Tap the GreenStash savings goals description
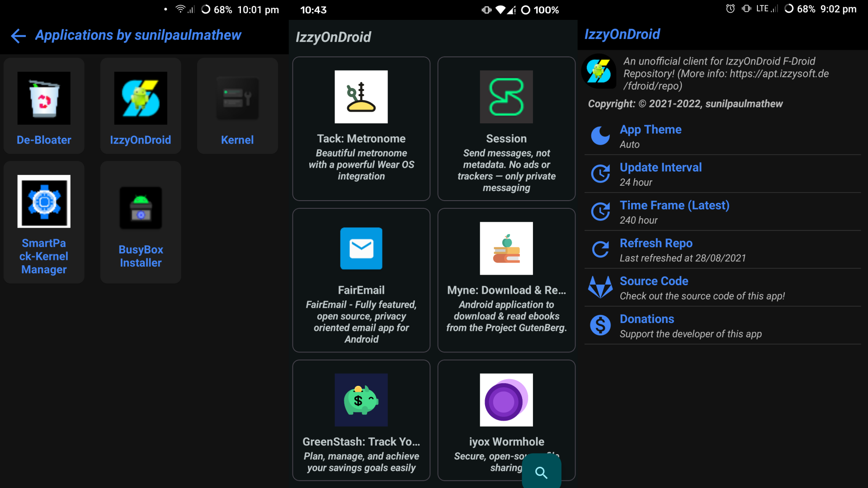The image size is (868, 488). [361, 462]
